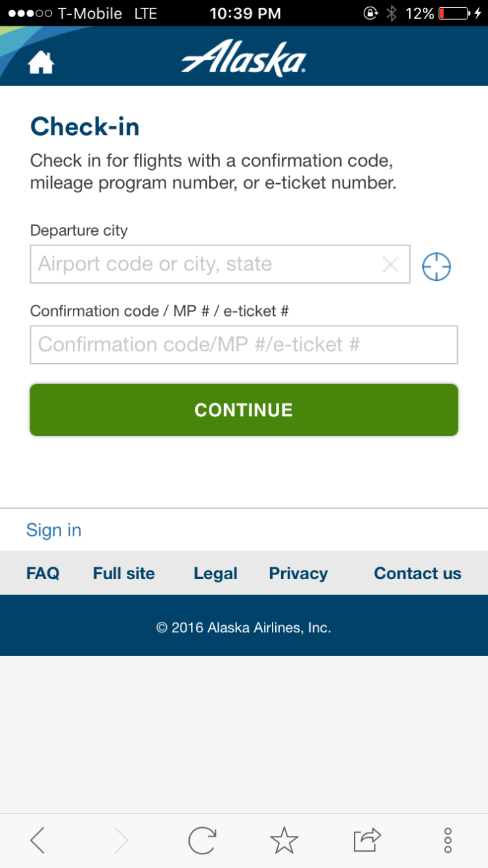Clear the departure city field

click(x=390, y=265)
